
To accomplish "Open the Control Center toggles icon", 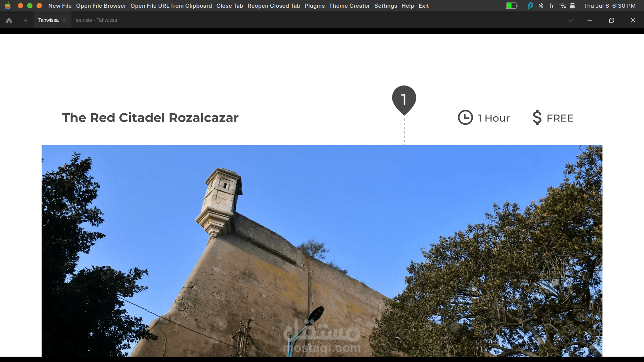I will (x=573, y=6).
